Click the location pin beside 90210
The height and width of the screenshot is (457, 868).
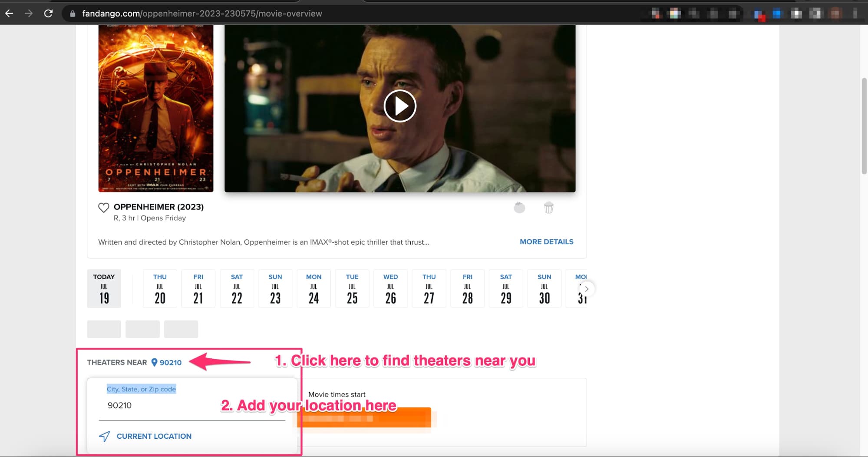(154, 362)
